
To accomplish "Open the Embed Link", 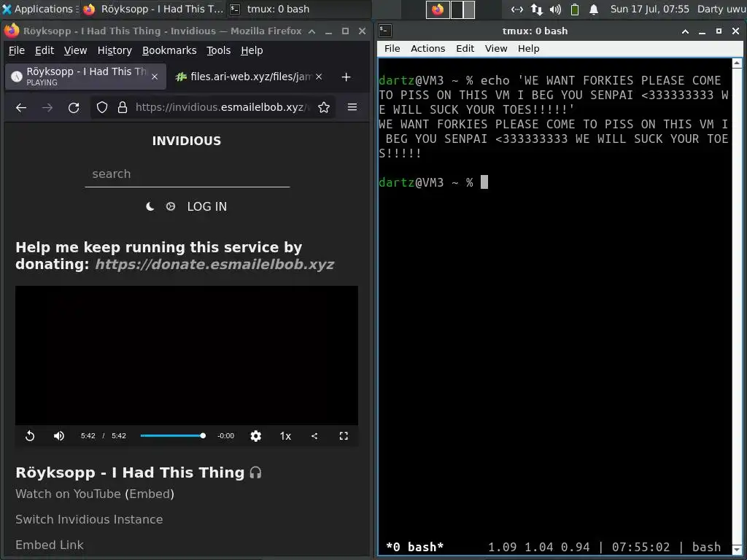I will 50,545.
